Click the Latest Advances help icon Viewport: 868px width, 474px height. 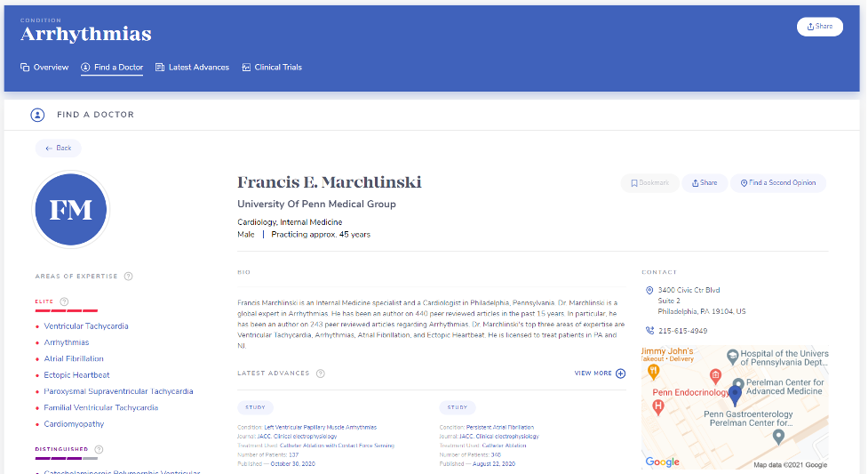tap(320, 374)
